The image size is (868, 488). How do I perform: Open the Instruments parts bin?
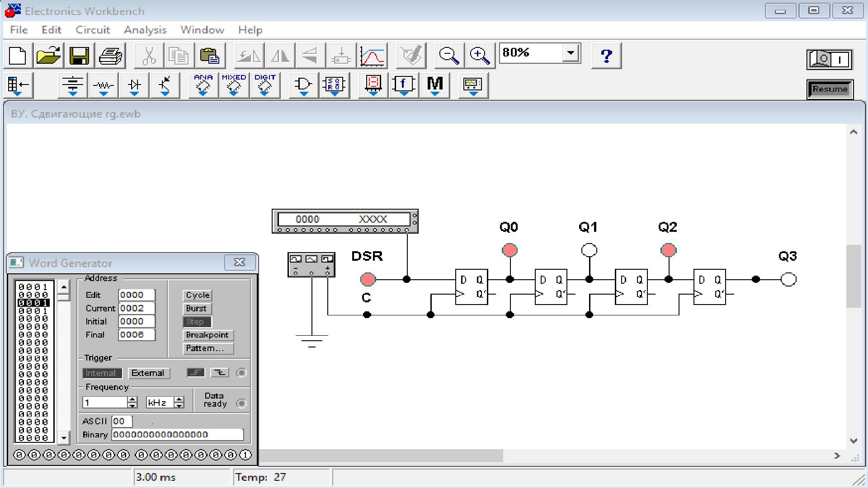(473, 85)
